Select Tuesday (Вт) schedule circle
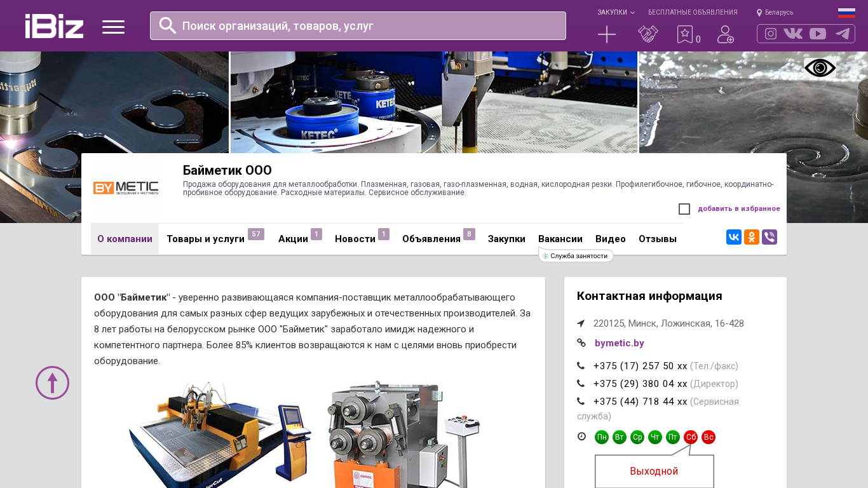This screenshot has width=868, height=488. tap(620, 437)
